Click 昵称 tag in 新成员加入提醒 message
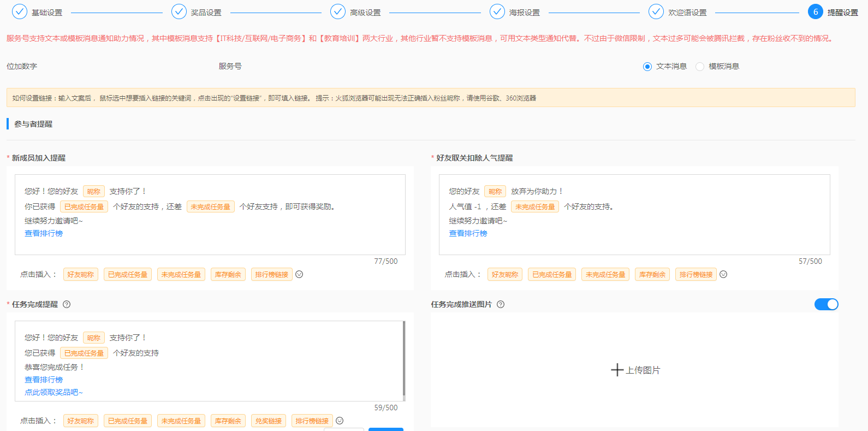 click(x=94, y=192)
